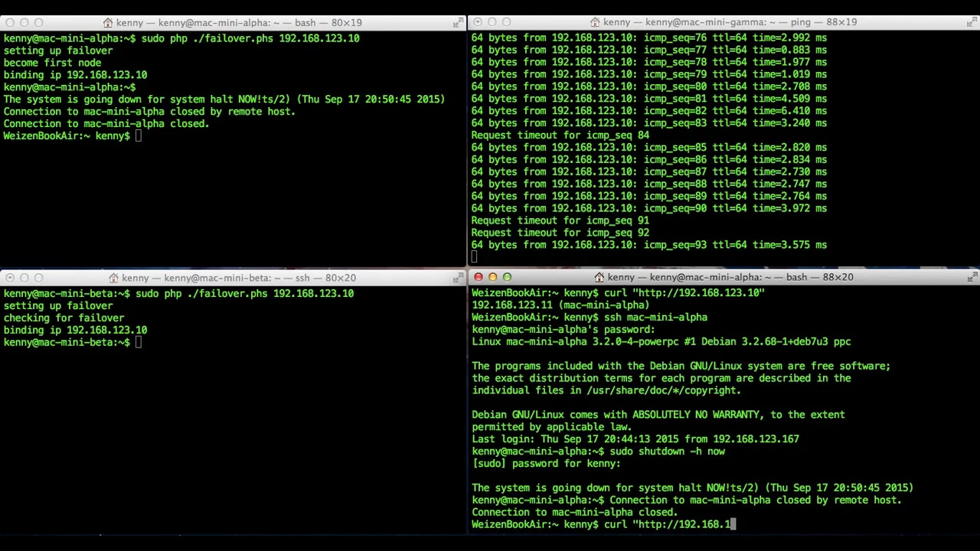Click 'binding ip 192.168.123.10' in the beta window
980x551 pixels.
[75, 330]
